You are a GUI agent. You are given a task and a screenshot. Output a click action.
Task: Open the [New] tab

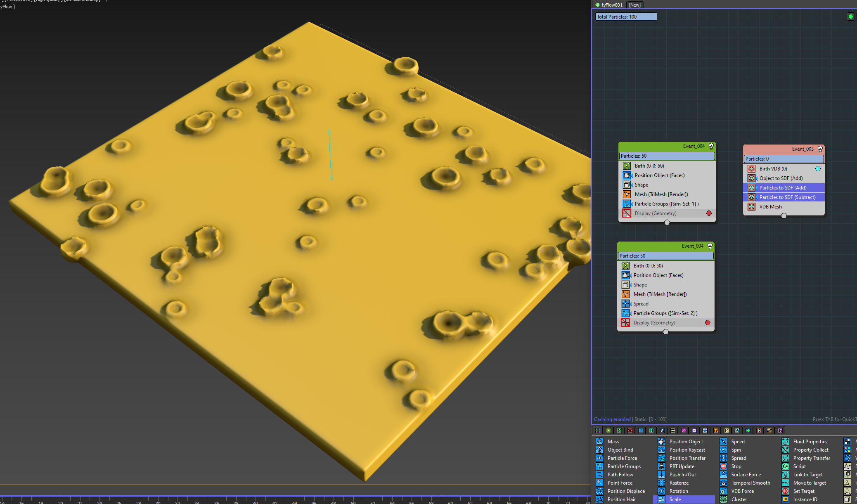point(635,5)
